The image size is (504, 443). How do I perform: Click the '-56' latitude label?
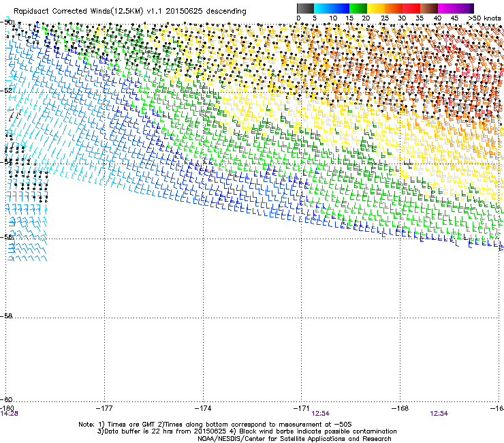coord(6,237)
